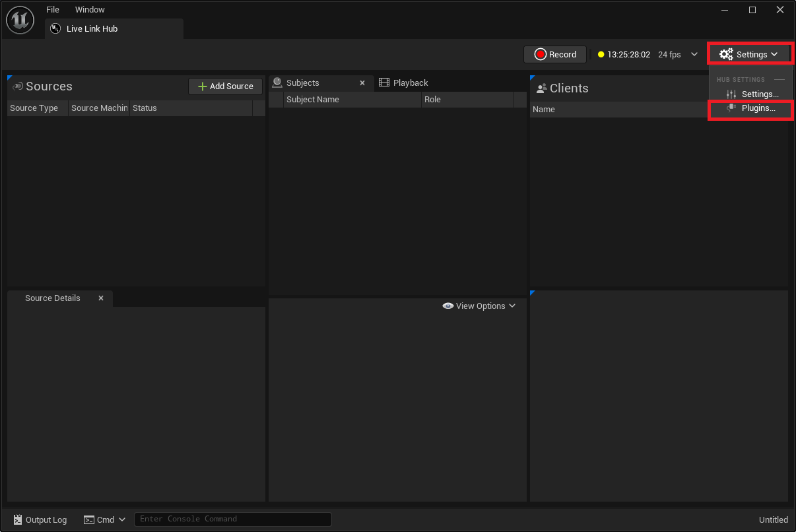796x532 pixels.
Task: Expand the Cmd console type dropdown
Action: 104,520
